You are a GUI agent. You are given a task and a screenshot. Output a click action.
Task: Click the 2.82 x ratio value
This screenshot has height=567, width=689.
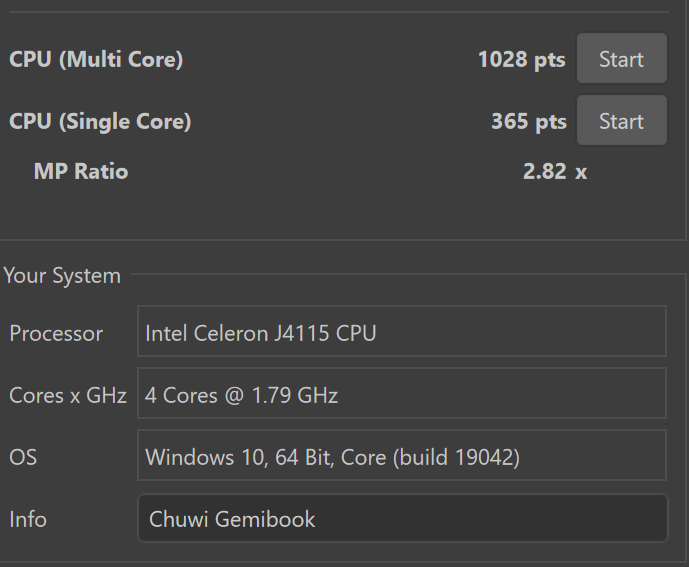[x=554, y=171]
